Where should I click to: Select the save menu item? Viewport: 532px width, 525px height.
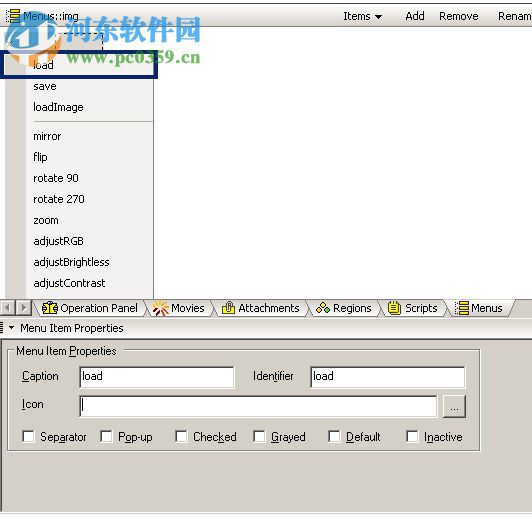pos(79,86)
